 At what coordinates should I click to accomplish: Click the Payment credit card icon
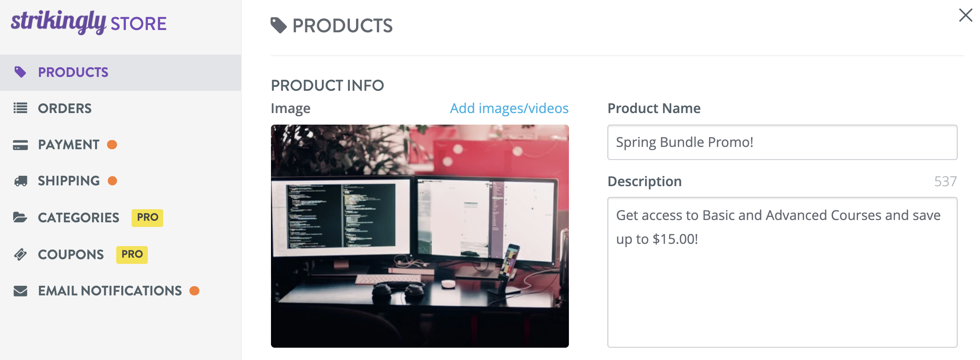coord(20,145)
